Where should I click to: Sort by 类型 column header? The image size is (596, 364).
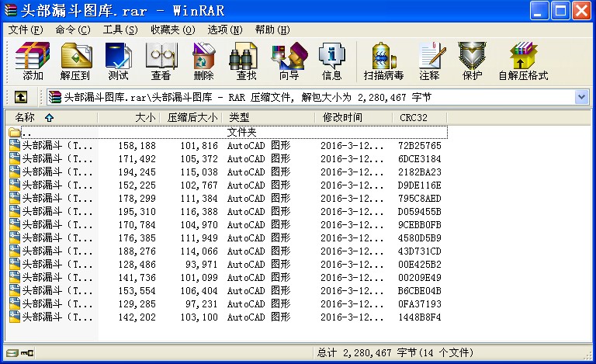[x=269, y=117]
